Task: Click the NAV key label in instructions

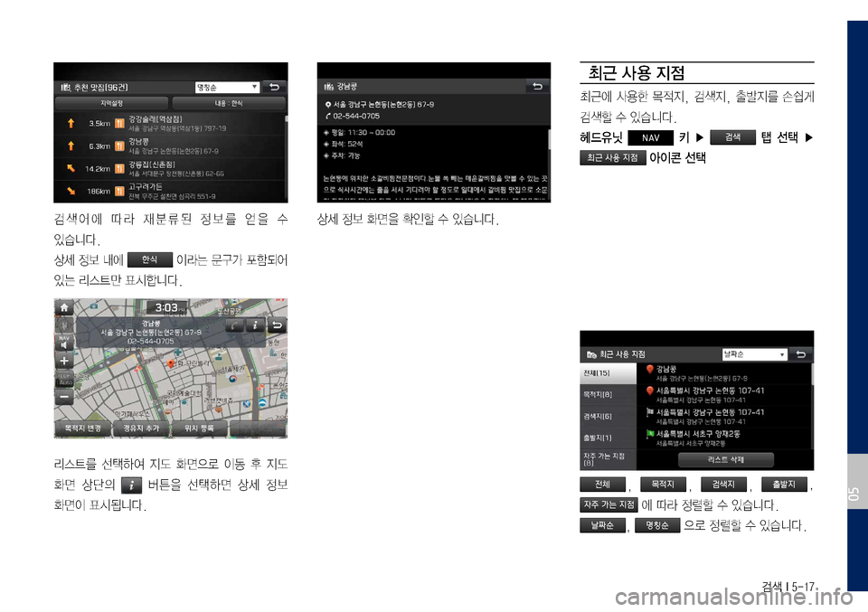Action: pos(650,137)
